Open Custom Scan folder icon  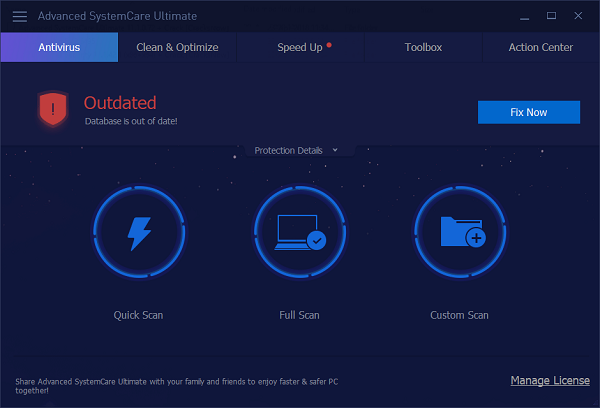(x=460, y=233)
